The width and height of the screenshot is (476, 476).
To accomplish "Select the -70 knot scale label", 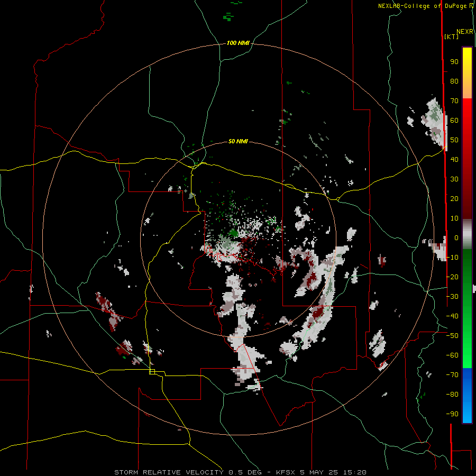I will click(452, 375).
